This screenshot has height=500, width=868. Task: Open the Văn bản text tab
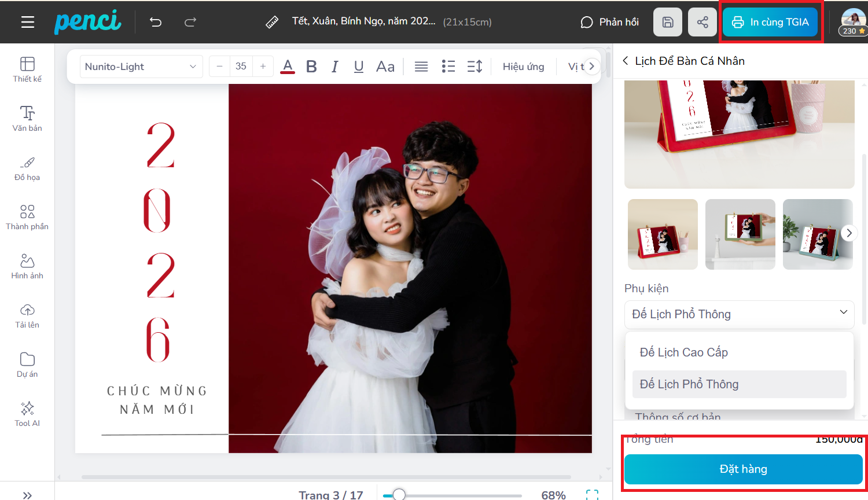(x=27, y=119)
